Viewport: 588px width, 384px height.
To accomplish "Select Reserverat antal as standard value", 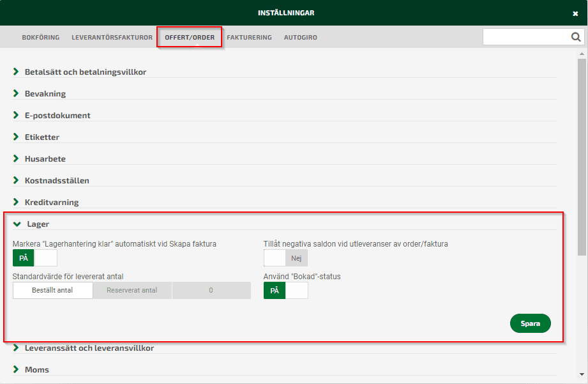I will (132, 290).
